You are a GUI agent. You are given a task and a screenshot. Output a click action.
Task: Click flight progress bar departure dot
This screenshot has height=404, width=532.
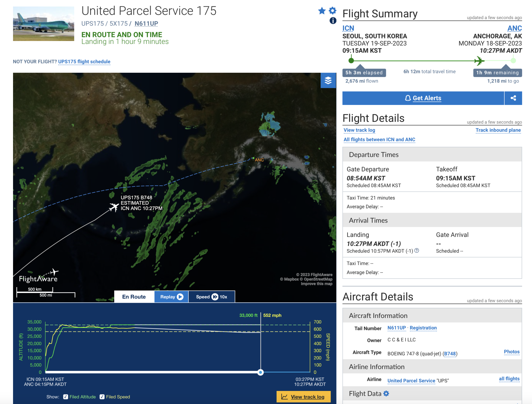click(x=351, y=60)
